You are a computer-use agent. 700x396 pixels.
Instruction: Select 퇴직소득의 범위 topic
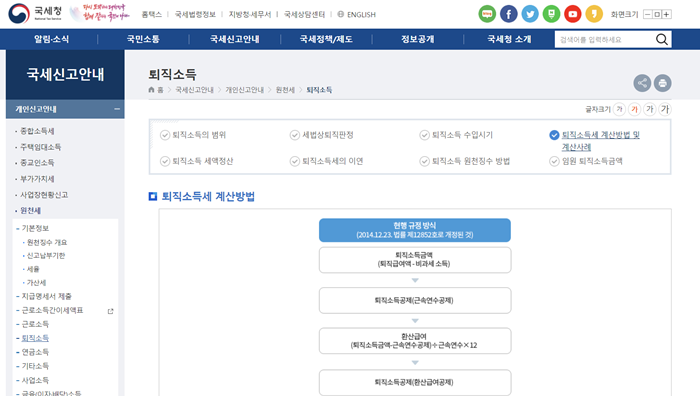point(193,135)
